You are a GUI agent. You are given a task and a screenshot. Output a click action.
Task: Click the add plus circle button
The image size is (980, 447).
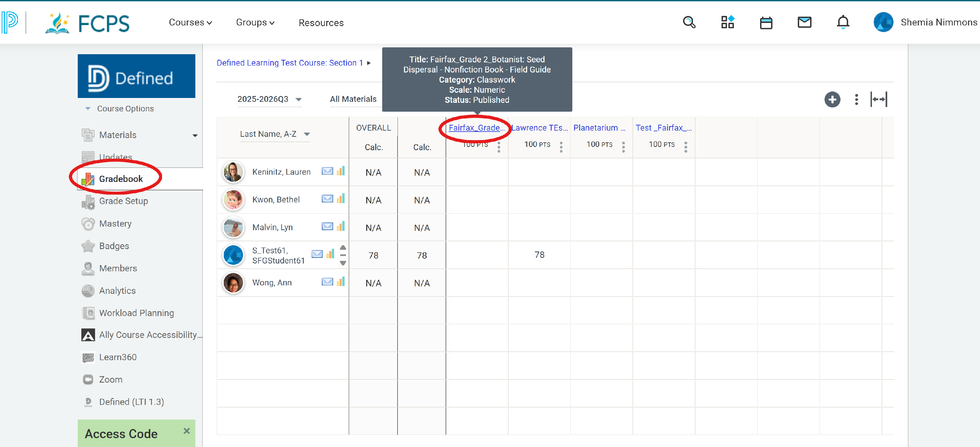pyautogui.click(x=832, y=100)
